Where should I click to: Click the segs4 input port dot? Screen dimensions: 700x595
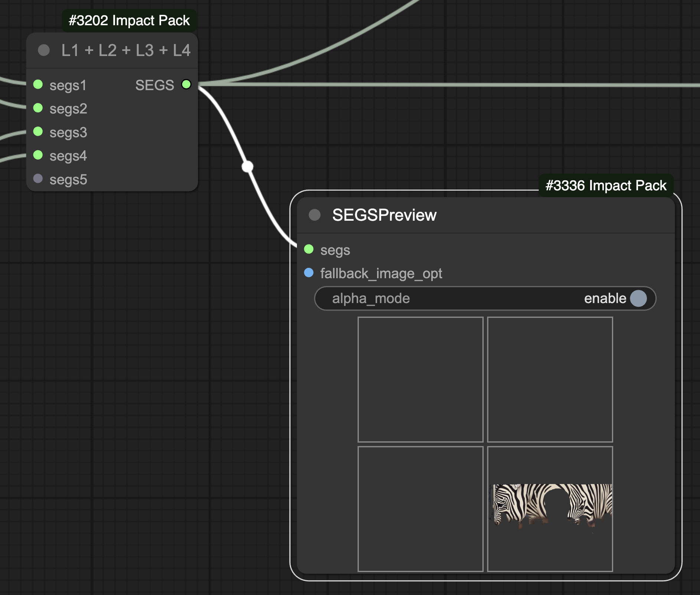(37, 156)
